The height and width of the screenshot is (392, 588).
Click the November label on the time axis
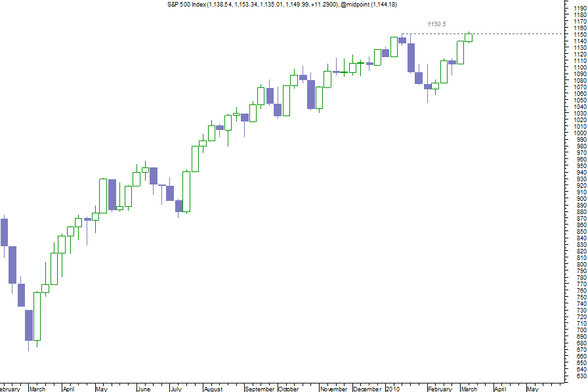334,389
